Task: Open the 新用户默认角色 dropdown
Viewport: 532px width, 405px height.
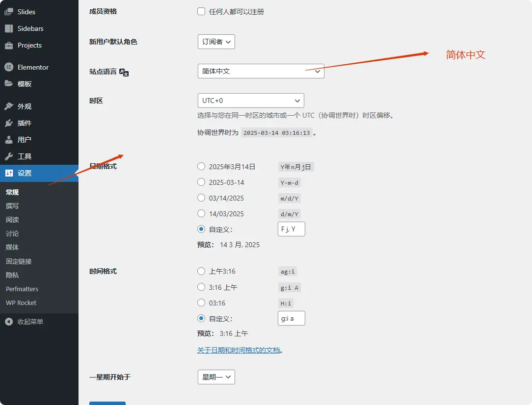Action: click(216, 42)
